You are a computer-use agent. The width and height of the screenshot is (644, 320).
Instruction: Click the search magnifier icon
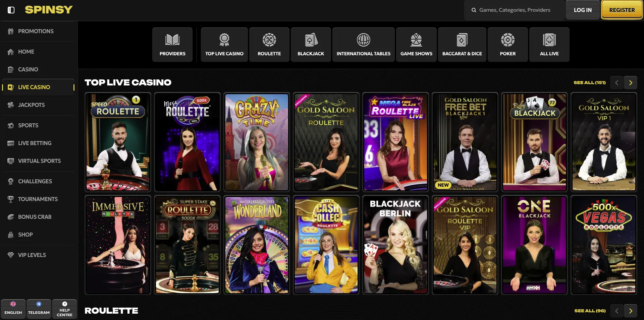coord(474,10)
